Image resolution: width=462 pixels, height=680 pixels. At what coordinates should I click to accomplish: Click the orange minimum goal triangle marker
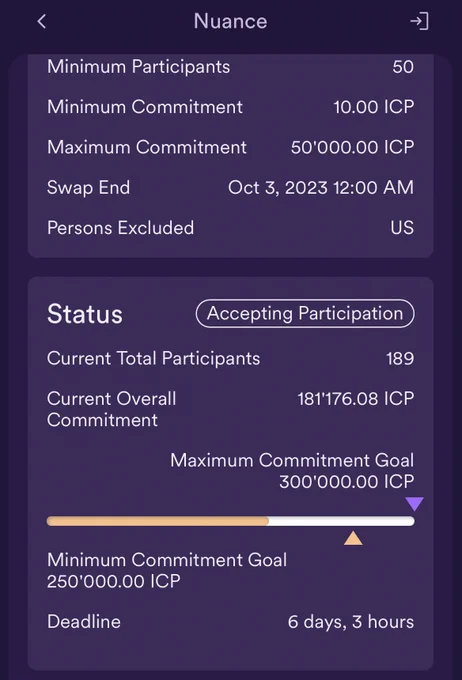coord(353,538)
